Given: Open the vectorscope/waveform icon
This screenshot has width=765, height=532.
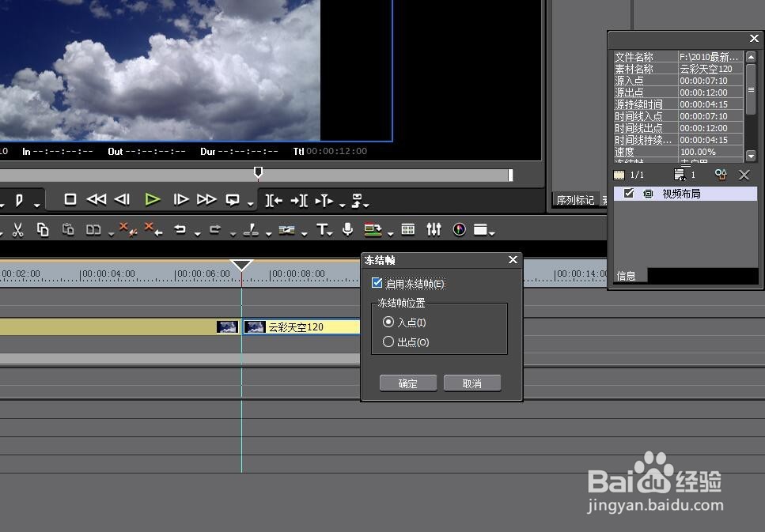Looking at the screenshot, I should click(x=459, y=229).
